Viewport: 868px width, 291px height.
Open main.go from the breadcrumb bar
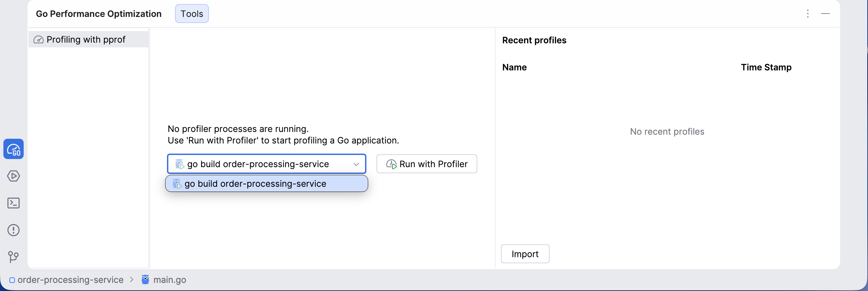pyautogui.click(x=170, y=280)
